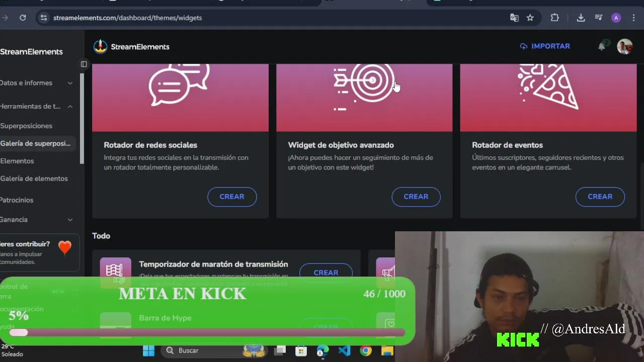Viewport: 644px width, 362px height.
Task: Open the browser extensions puzzle icon
Action: [554, 18]
